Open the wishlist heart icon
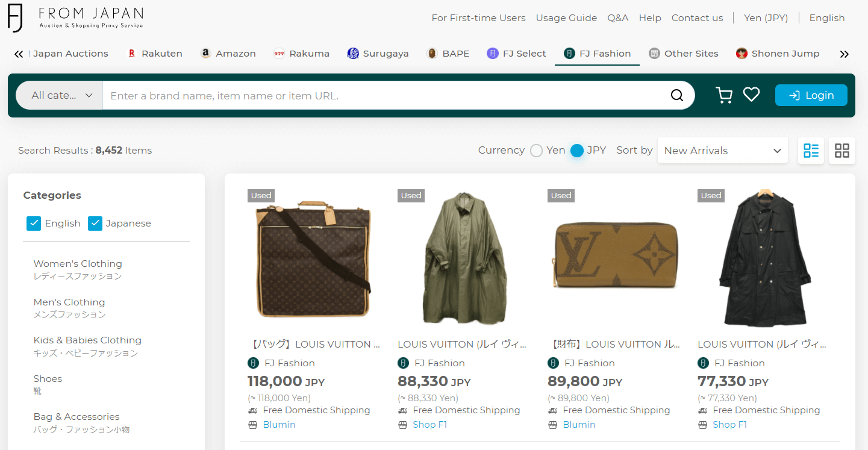 coord(751,95)
